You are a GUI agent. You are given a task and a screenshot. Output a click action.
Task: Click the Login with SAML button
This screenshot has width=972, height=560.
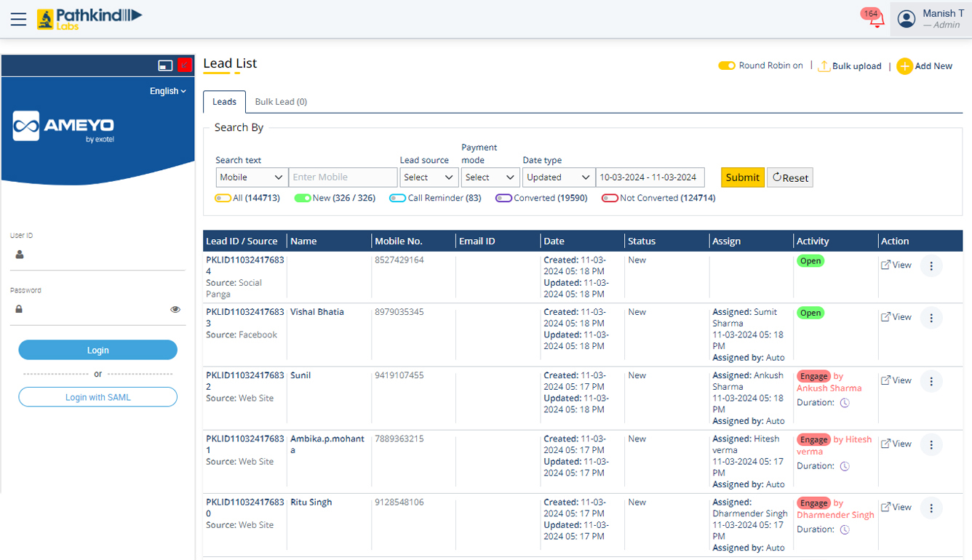(97, 397)
